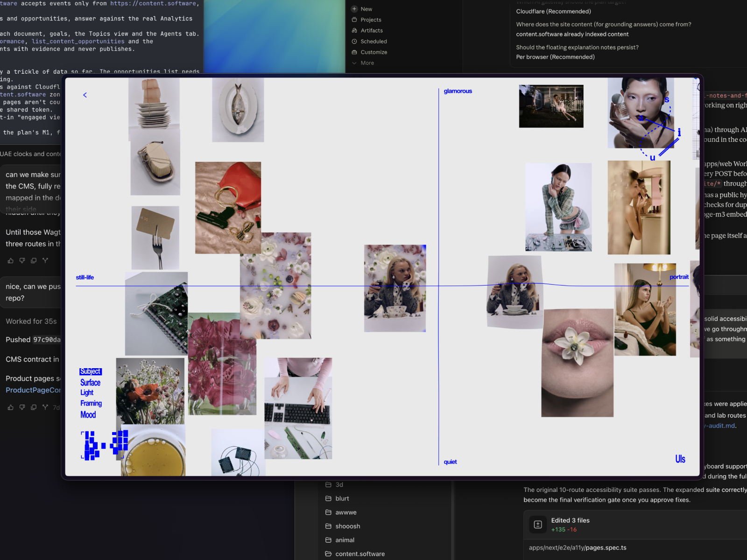Select the Mood filter
The width and height of the screenshot is (747, 560).
[x=88, y=414]
